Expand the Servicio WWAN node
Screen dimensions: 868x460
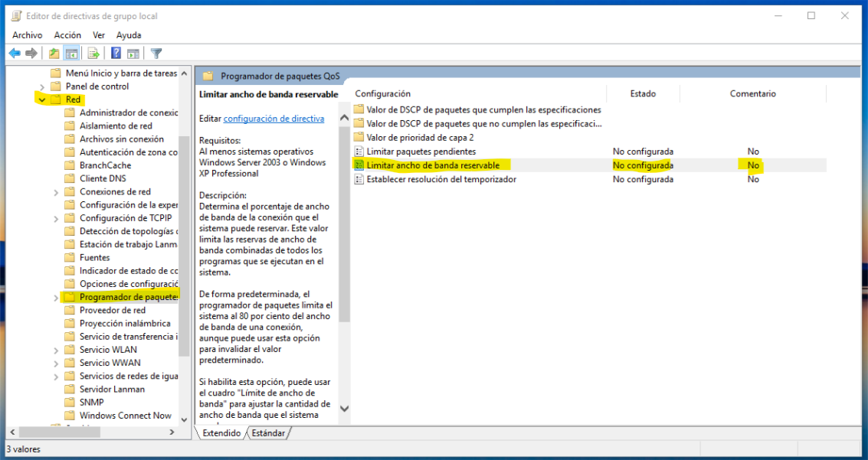click(x=56, y=364)
